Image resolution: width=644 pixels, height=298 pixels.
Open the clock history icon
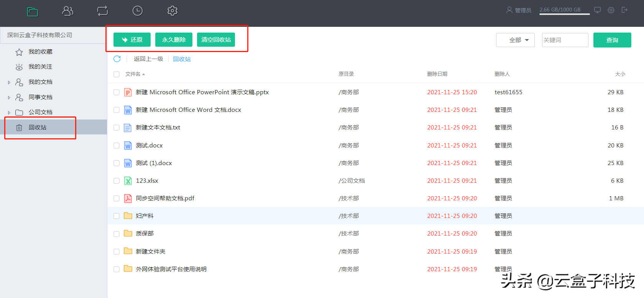[x=137, y=11]
